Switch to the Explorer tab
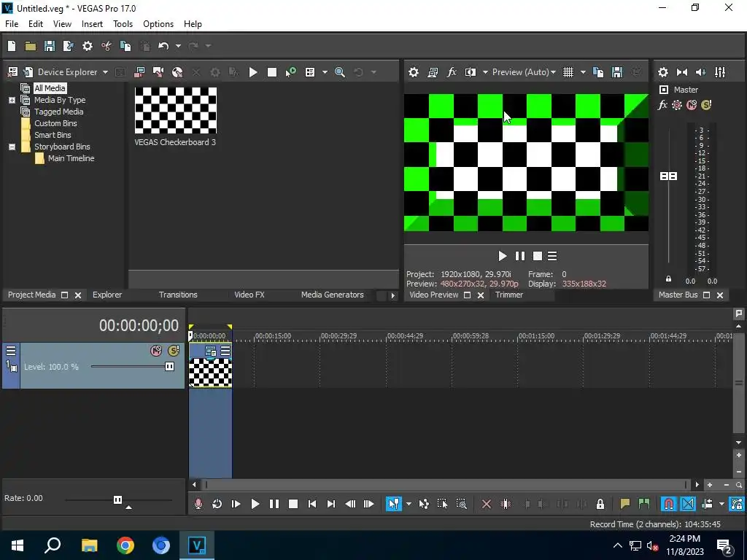Viewport: 747px width, 560px height. click(x=107, y=295)
